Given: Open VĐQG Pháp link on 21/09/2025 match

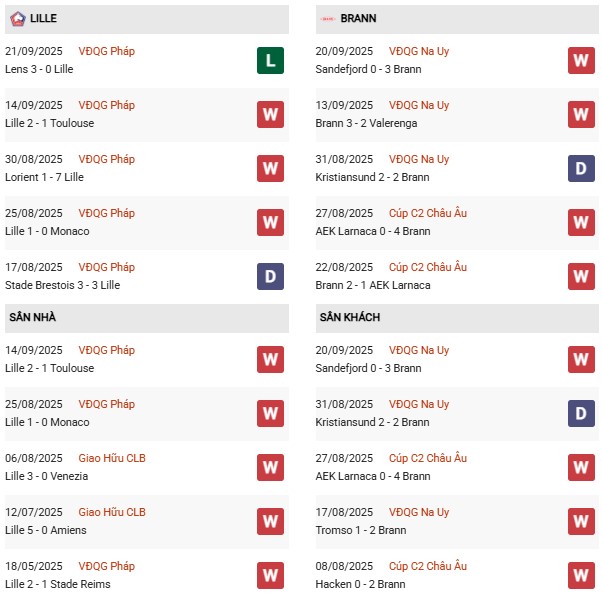Looking at the screenshot, I should pos(106,51).
